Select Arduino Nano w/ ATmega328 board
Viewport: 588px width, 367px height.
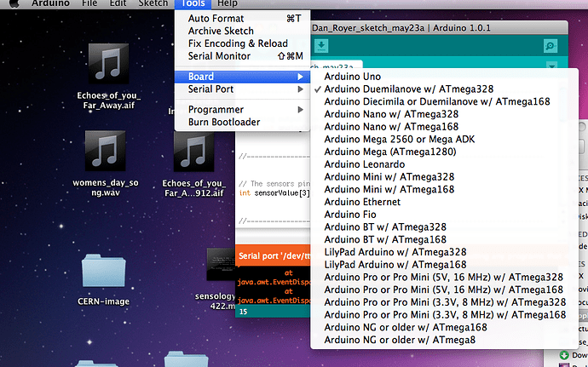[x=445, y=114]
